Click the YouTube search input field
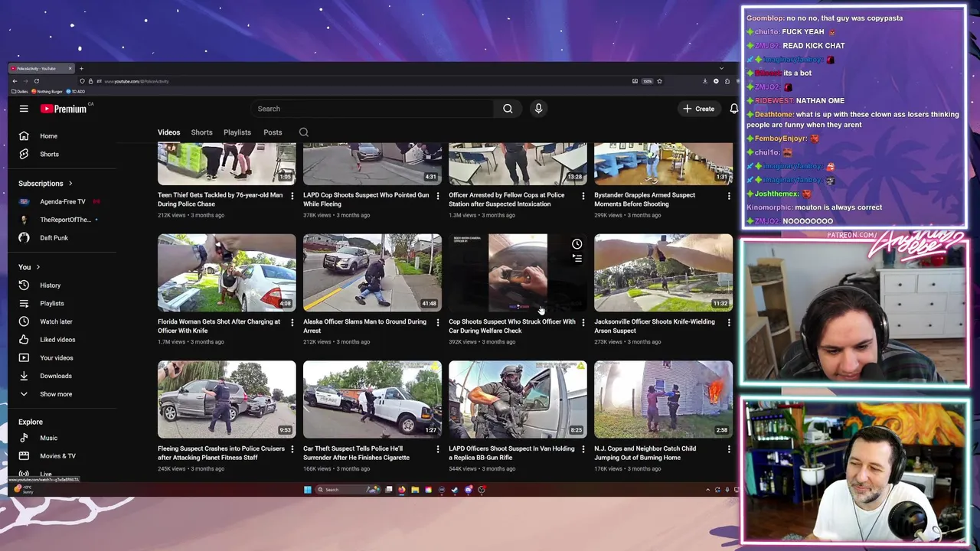Image resolution: width=980 pixels, height=551 pixels. [x=371, y=109]
